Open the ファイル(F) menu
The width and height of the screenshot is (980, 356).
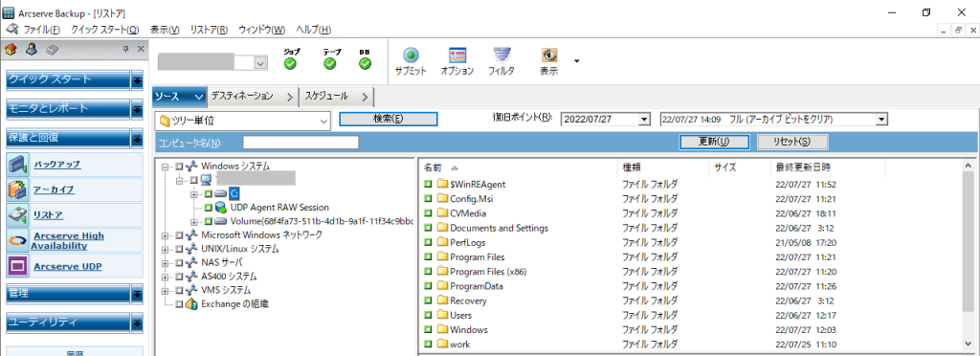pyautogui.click(x=41, y=30)
